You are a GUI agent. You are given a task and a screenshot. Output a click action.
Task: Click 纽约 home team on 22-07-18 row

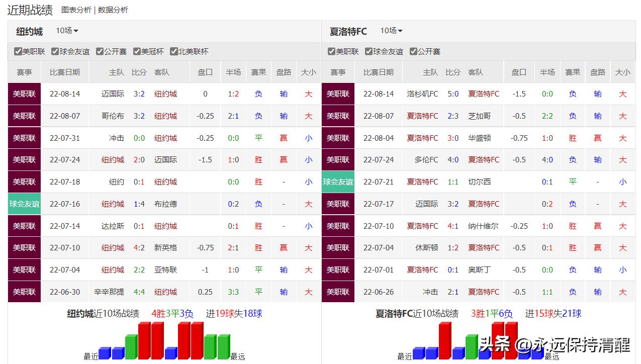coord(117,182)
